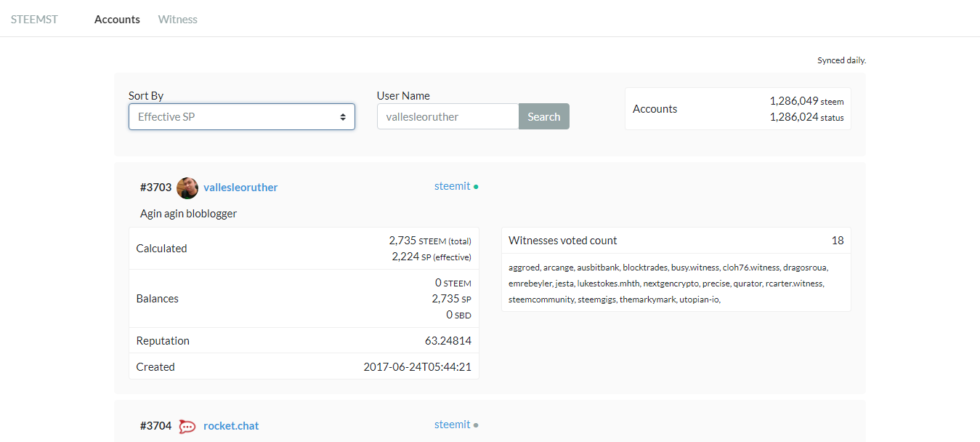Click rank number #3703
Viewport: 980px width, 442px height.
[x=155, y=188]
